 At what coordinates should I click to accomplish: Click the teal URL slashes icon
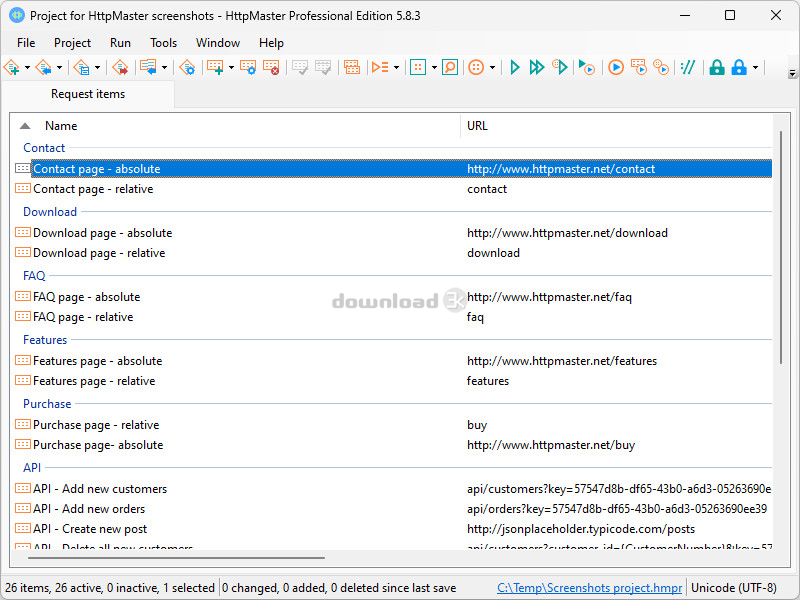click(x=688, y=67)
